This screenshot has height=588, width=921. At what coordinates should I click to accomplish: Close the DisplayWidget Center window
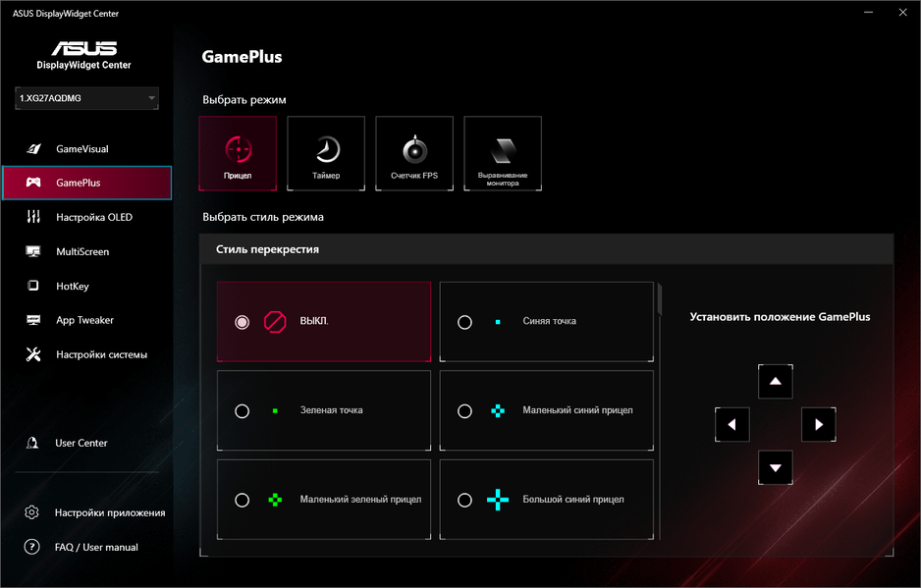(x=902, y=13)
